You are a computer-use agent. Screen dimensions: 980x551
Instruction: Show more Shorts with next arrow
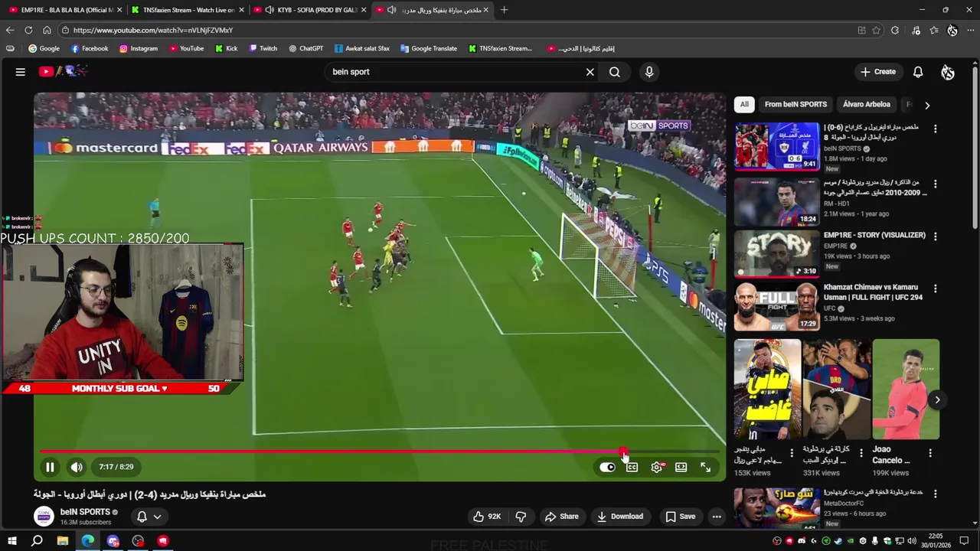(x=937, y=399)
